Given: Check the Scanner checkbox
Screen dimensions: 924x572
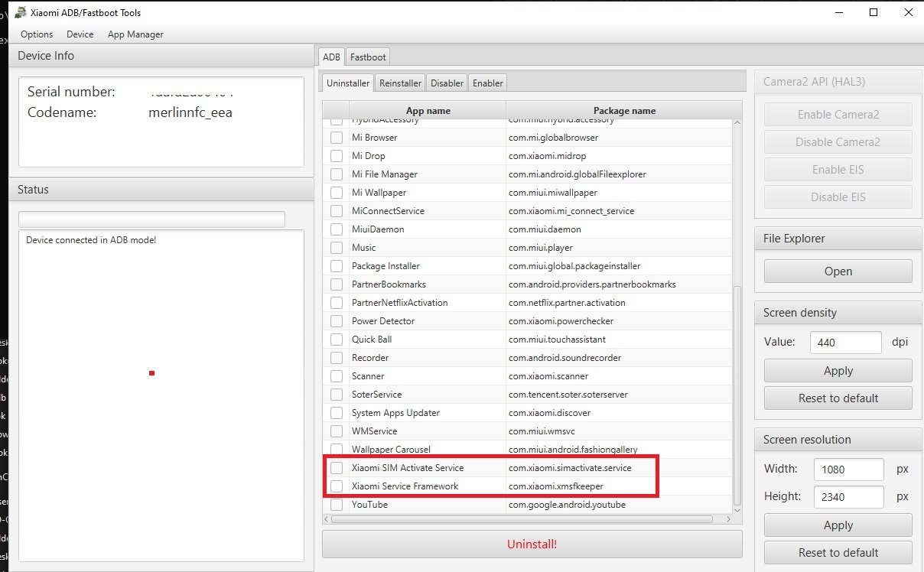Looking at the screenshot, I should [337, 376].
